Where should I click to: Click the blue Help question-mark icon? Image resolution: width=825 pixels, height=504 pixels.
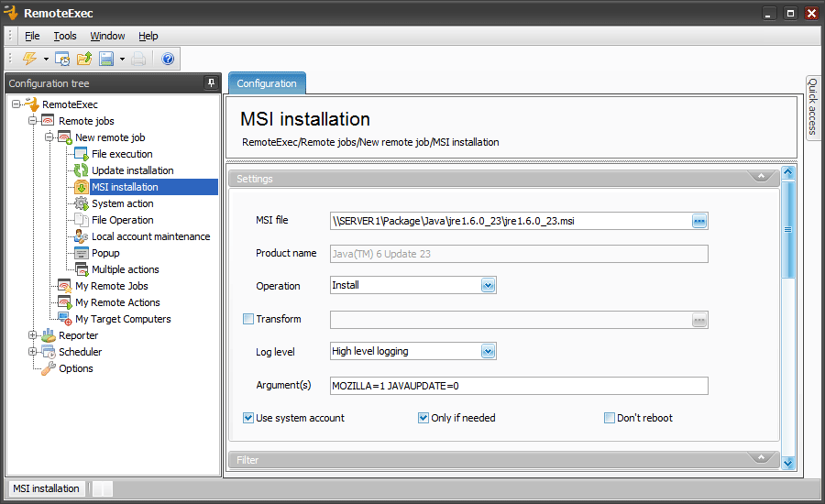pyautogui.click(x=168, y=59)
